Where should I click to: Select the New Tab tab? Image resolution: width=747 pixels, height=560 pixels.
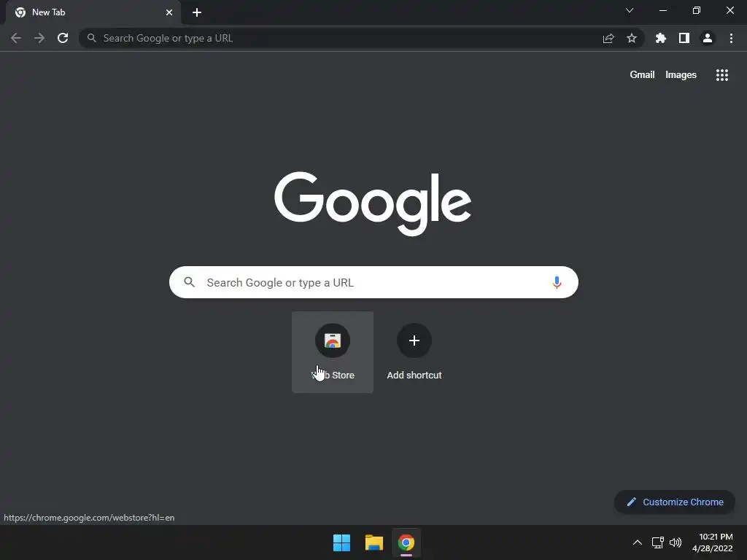(93, 12)
